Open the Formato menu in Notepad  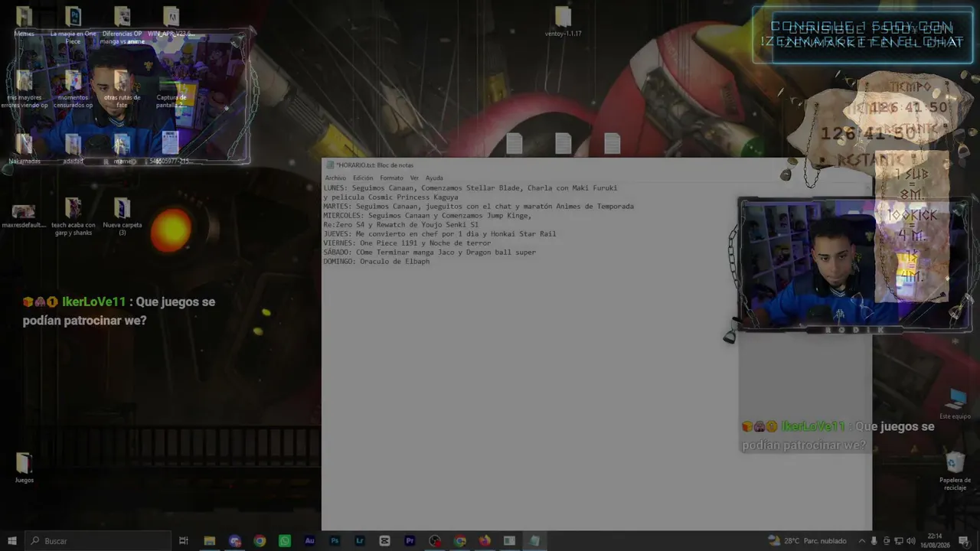(391, 178)
